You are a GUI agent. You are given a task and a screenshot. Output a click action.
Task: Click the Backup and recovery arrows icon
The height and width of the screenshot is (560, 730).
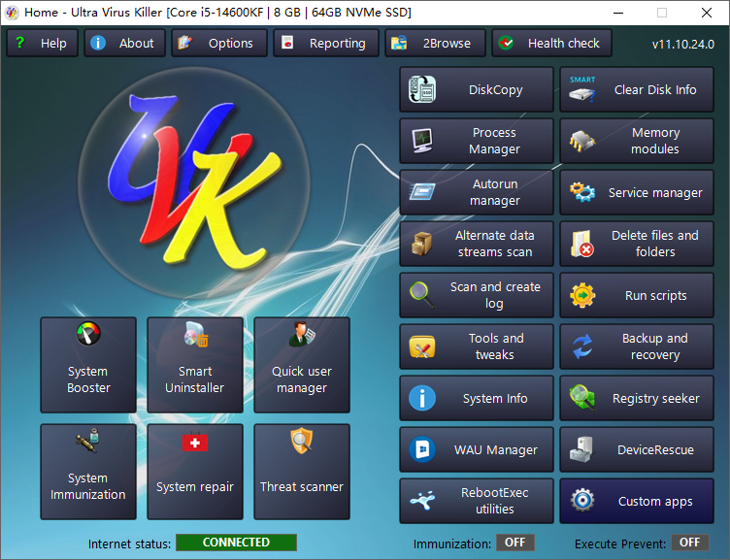point(581,346)
